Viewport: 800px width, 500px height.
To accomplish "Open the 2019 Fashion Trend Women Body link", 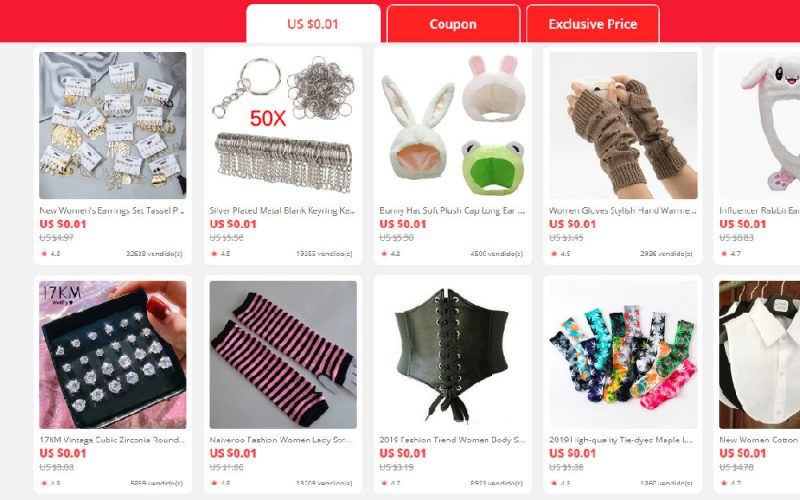I will 452,440.
